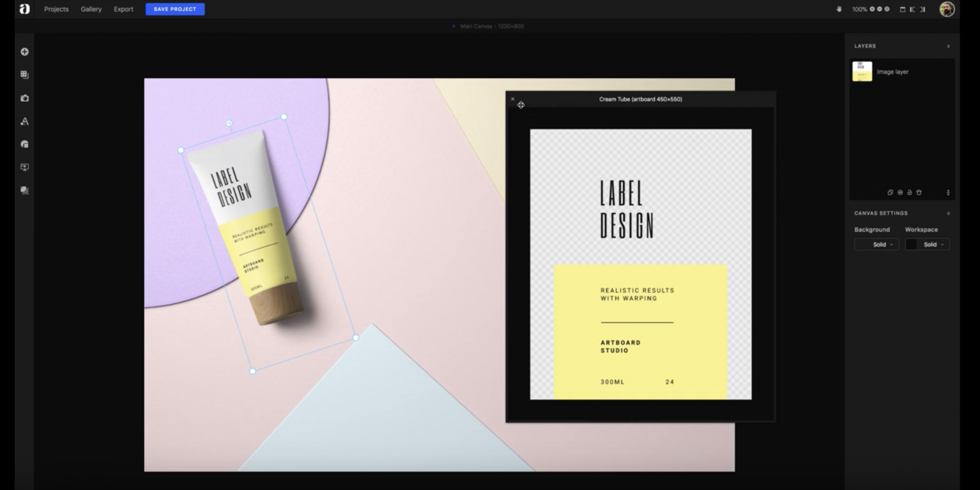The image size is (980, 490).
Task: Toggle the right panel visibility icon
Action: click(922, 9)
